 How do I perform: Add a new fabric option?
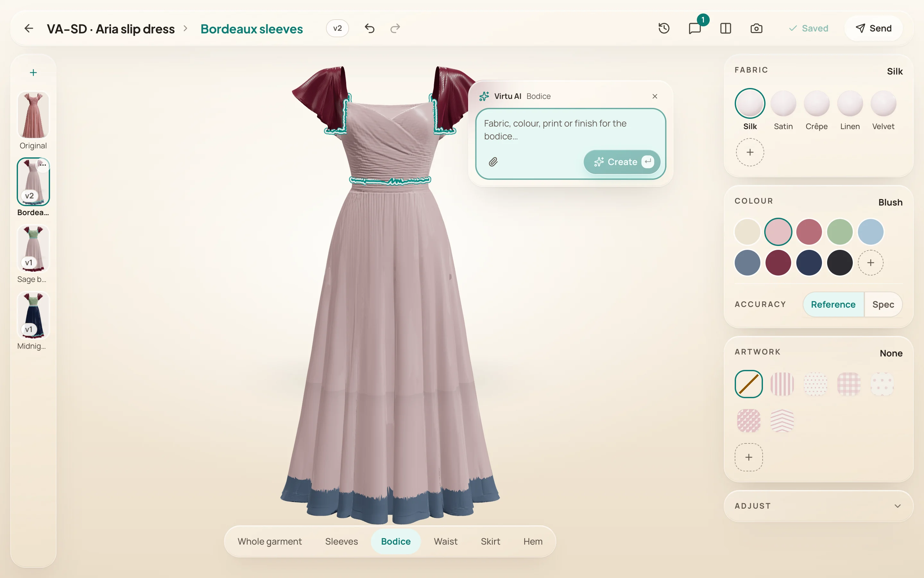[750, 152]
